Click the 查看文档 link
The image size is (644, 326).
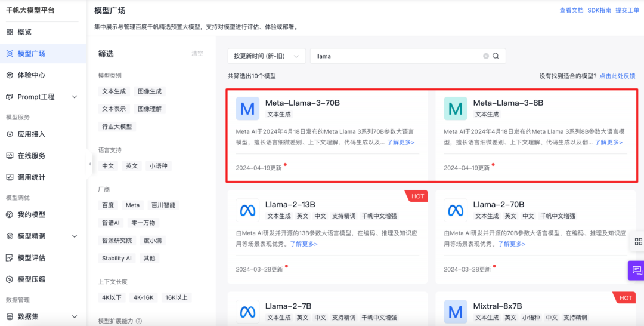click(x=571, y=10)
